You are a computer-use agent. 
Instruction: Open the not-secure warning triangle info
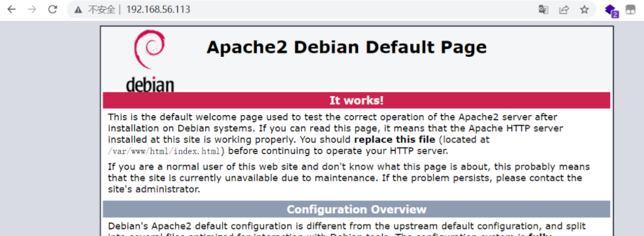[78, 9]
